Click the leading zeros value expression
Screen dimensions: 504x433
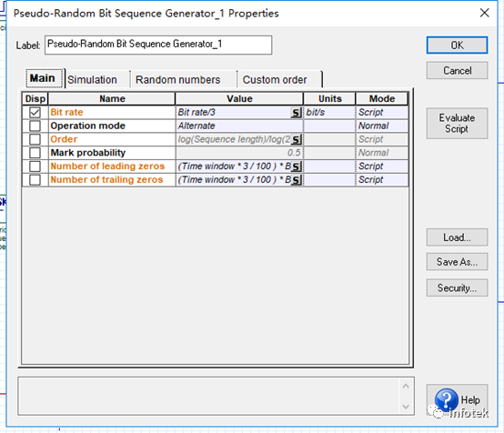pyautogui.click(x=234, y=166)
